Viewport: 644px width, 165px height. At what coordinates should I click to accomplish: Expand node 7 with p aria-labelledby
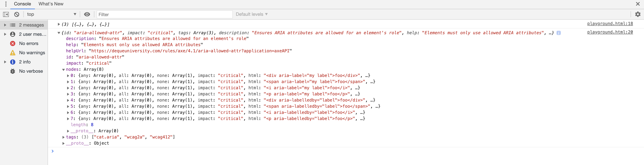click(68, 119)
